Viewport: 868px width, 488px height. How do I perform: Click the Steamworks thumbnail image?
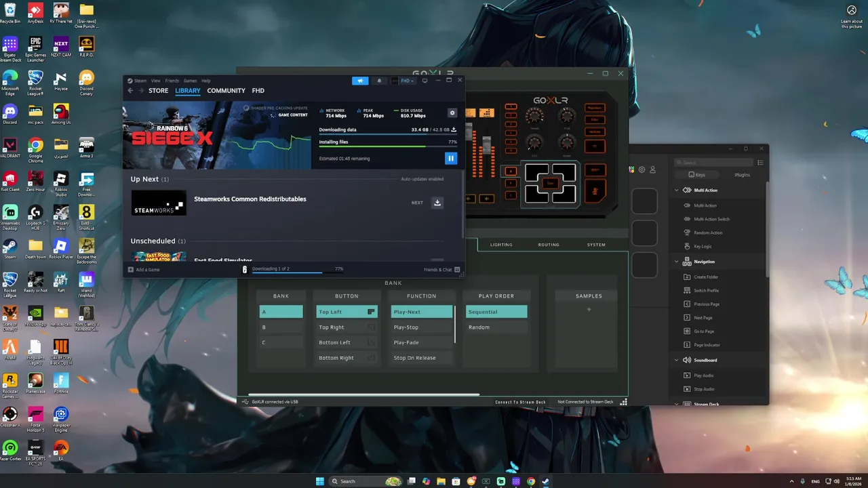click(x=159, y=203)
